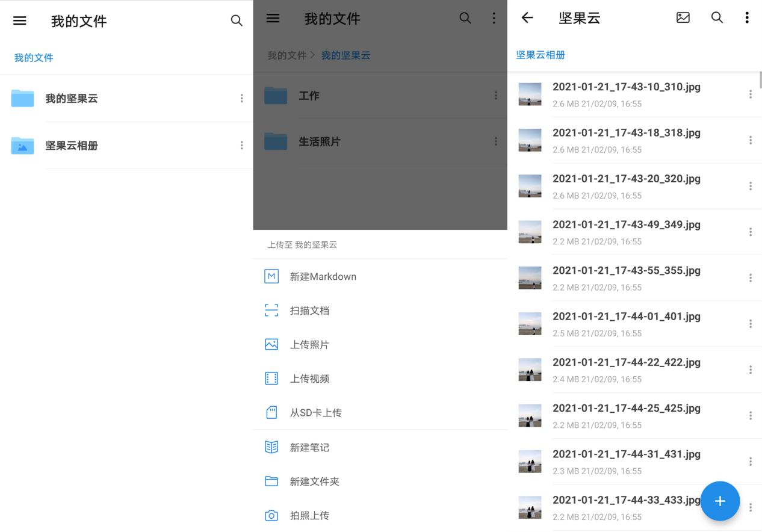762x532 pixels.
Task: Click 坚果云相册 breadcrumb in album screen
Action: point(541,55)
